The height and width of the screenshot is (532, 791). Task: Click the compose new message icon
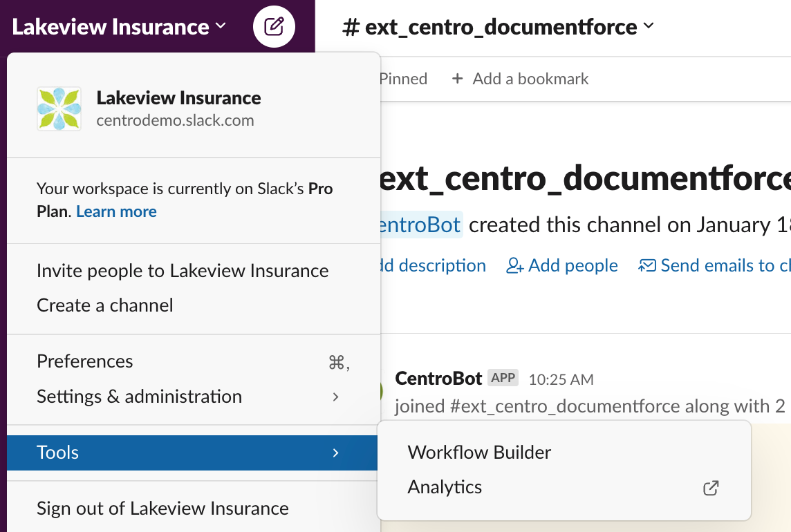coord(274,26)
